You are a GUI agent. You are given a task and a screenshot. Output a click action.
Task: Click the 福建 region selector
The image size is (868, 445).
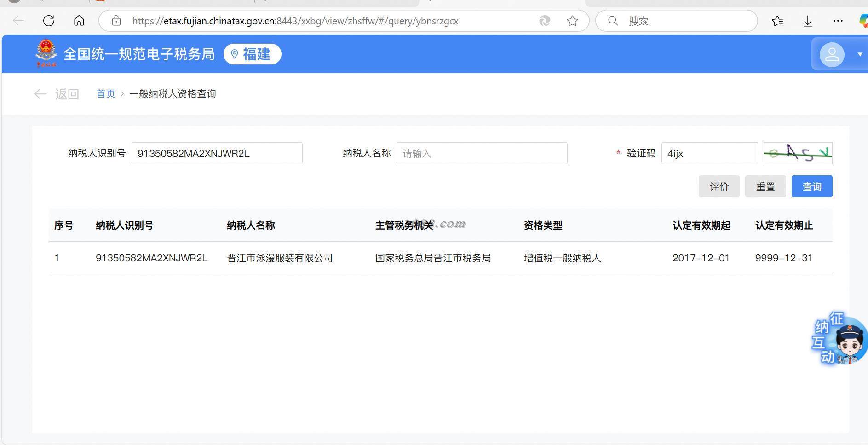point(252,54)
